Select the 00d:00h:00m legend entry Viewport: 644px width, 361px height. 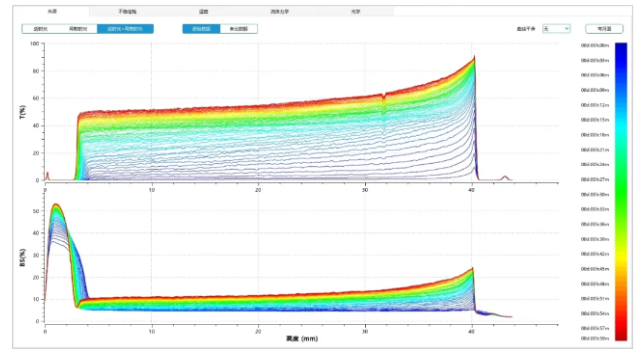[x=595, y=46]
